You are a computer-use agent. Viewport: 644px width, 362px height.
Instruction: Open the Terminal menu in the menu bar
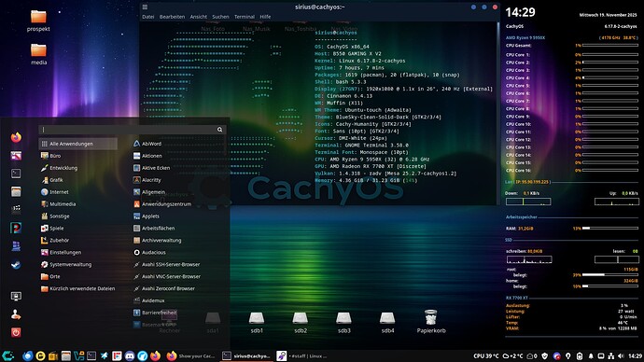coord(245,17)
